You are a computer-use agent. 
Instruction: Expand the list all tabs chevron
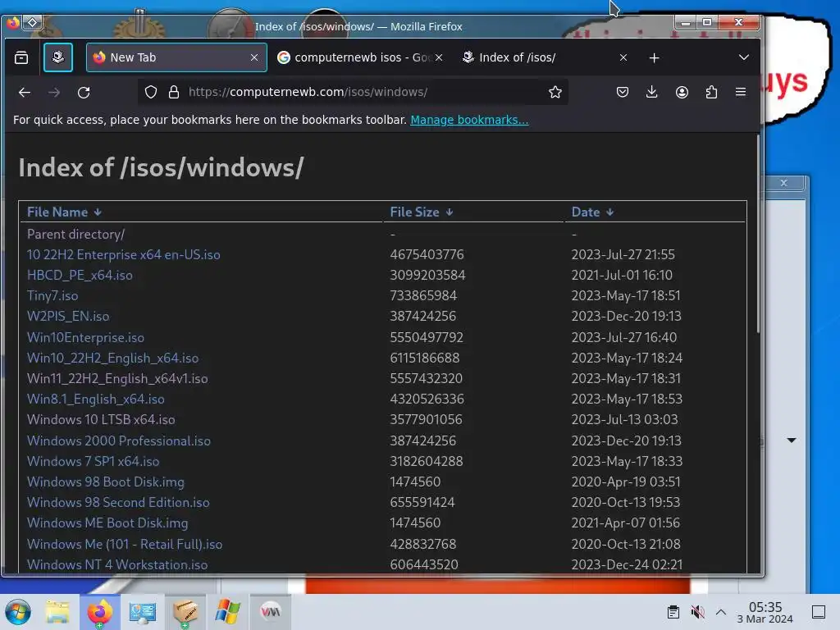743,57
